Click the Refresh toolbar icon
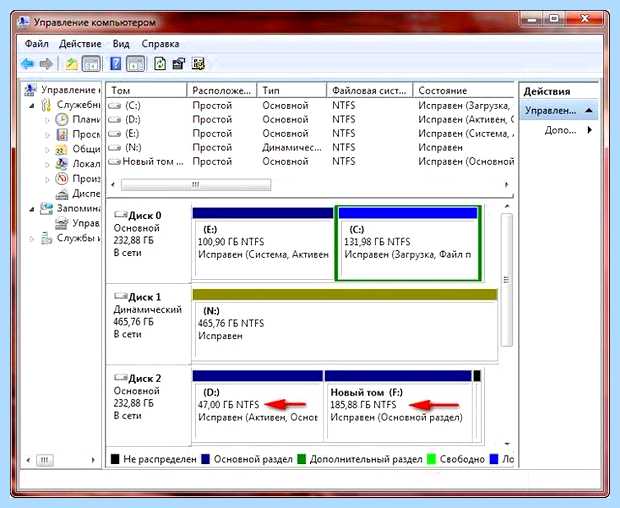 [160, 64]
